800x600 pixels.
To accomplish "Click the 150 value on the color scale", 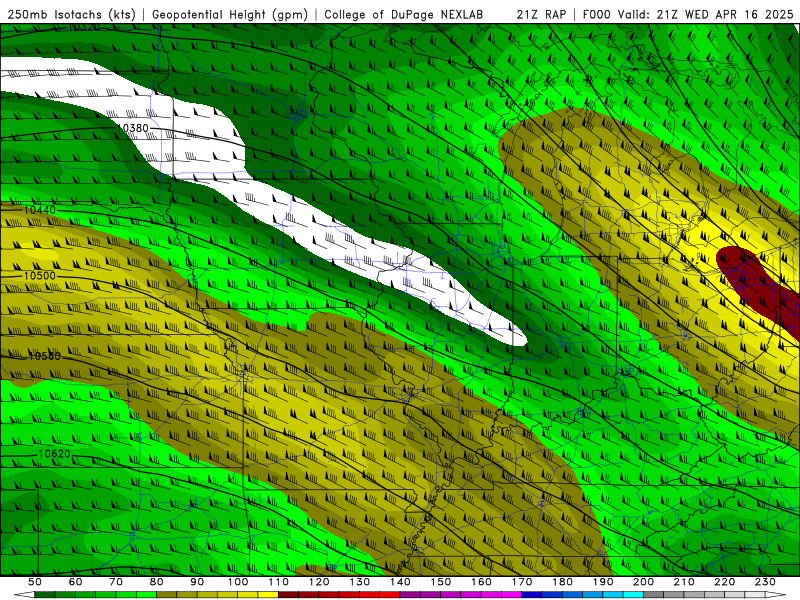I will pyautogui.click(x=440, y=582).
